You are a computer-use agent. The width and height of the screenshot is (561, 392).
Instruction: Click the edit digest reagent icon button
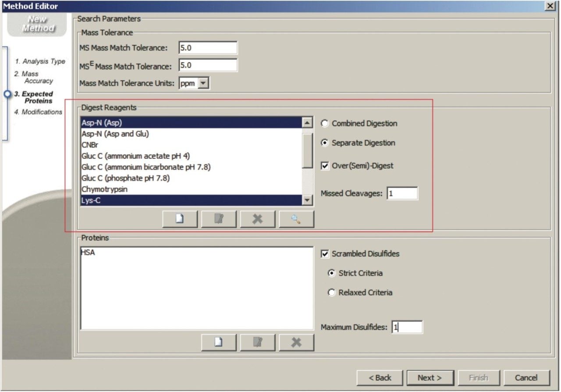point(219,219)
